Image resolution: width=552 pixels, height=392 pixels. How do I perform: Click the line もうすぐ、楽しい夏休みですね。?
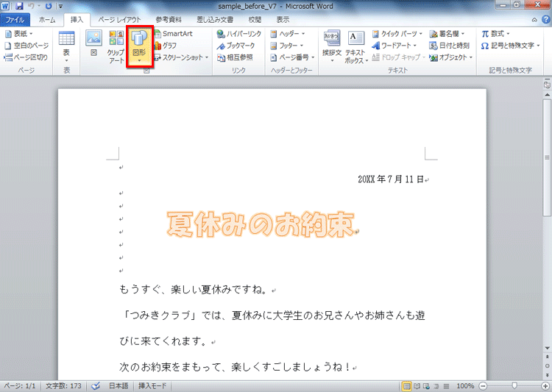click(194, 290)
